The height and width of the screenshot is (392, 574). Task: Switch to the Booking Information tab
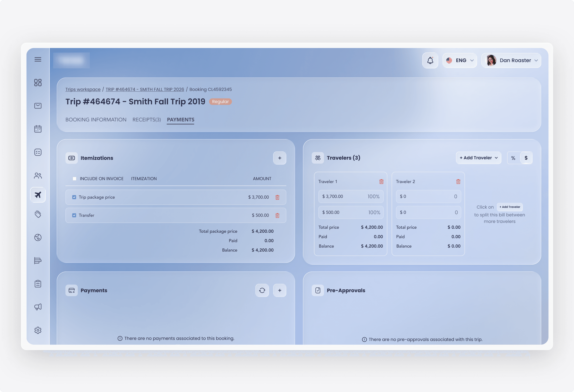point(96,120)
